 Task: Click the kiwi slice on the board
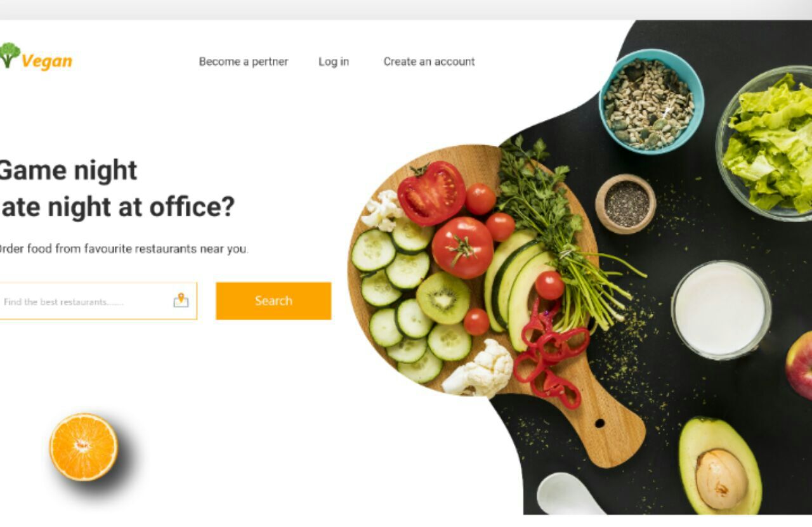click(443, 298)
